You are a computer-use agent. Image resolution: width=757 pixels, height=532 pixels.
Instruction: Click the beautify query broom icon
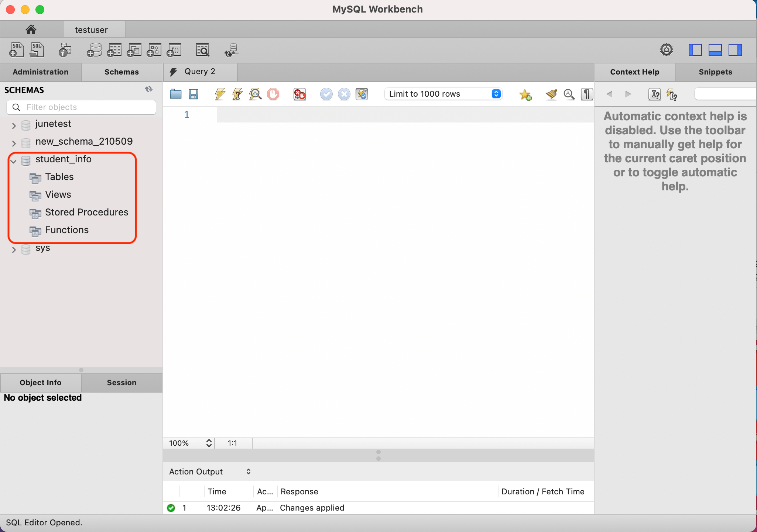[x=551, y=94]
